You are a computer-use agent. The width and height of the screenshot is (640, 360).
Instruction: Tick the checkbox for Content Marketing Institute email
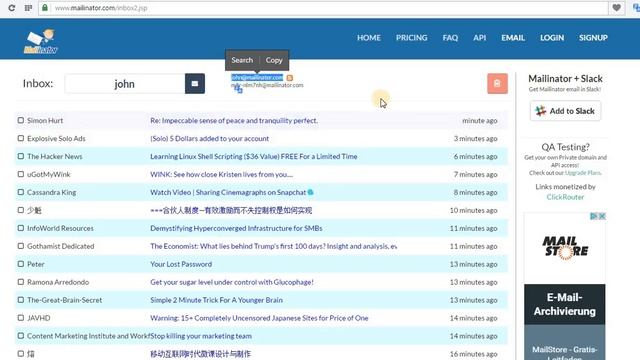click(21, 336)
